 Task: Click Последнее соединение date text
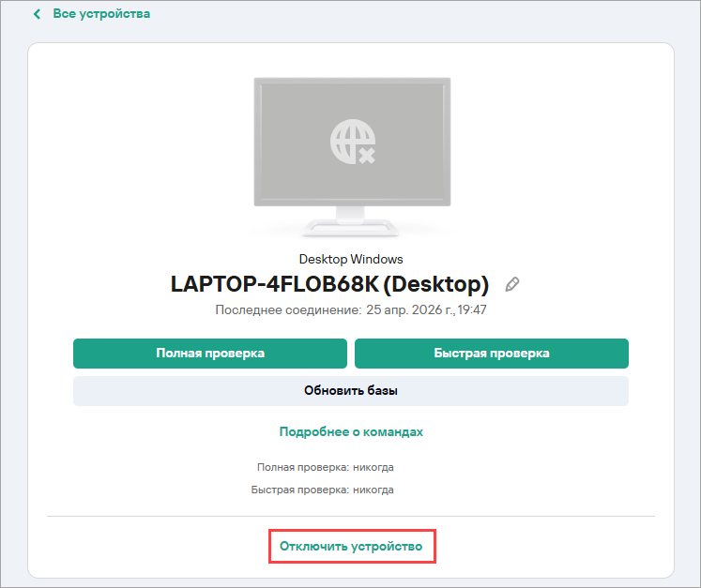(351, 309)
